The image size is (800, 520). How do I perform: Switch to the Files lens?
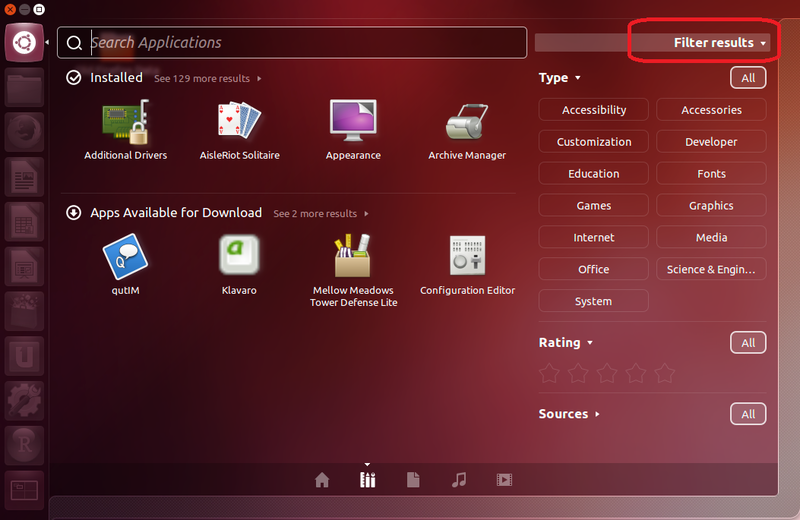coord(413,480)
